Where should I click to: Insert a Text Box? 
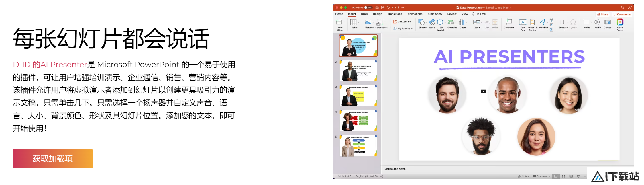point(523,25)
